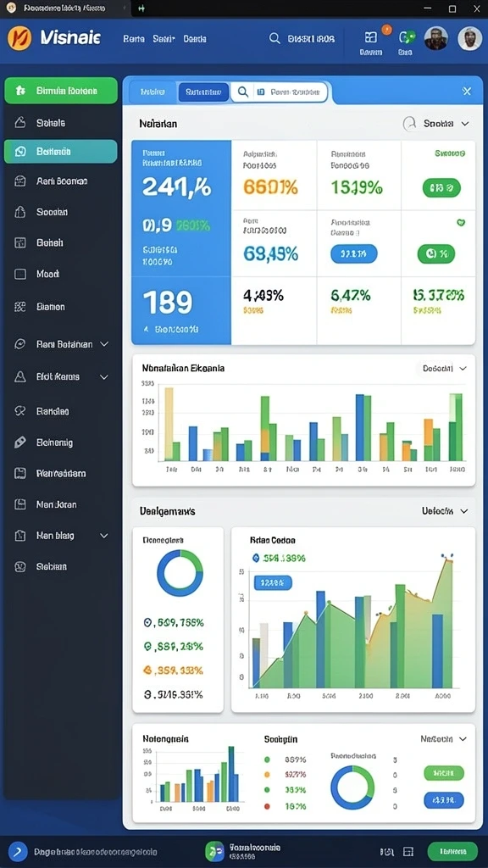
Task: Select the Mood sidebar item icon
Action: tap(20, 274)
